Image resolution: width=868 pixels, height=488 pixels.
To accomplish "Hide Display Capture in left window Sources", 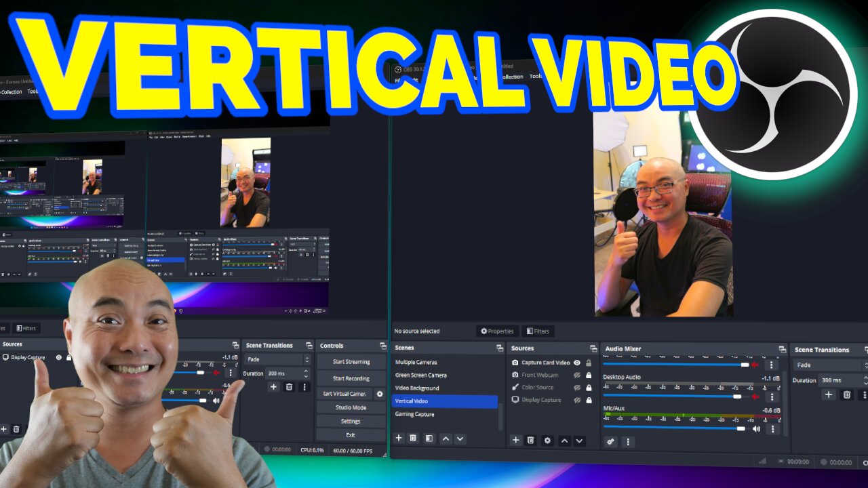I will (58, 357).
